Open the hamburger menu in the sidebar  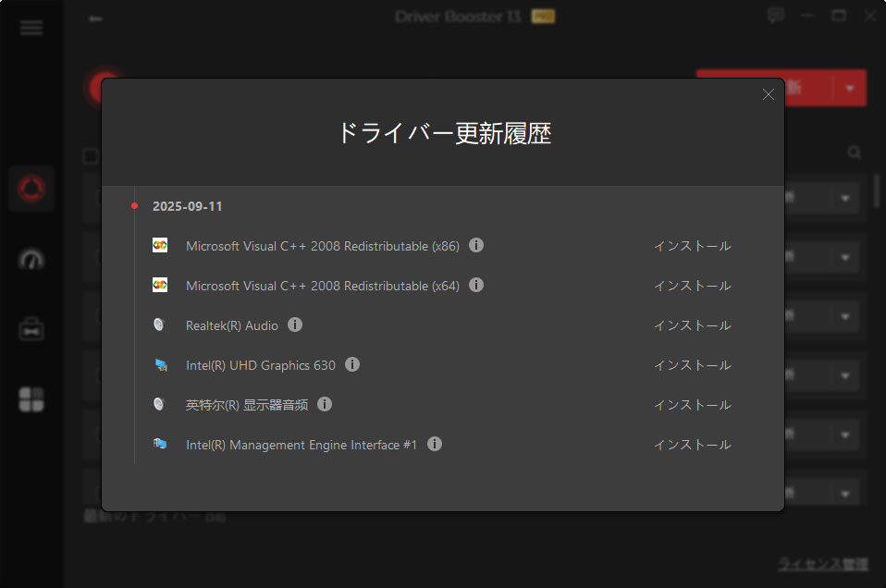point(31,27)
